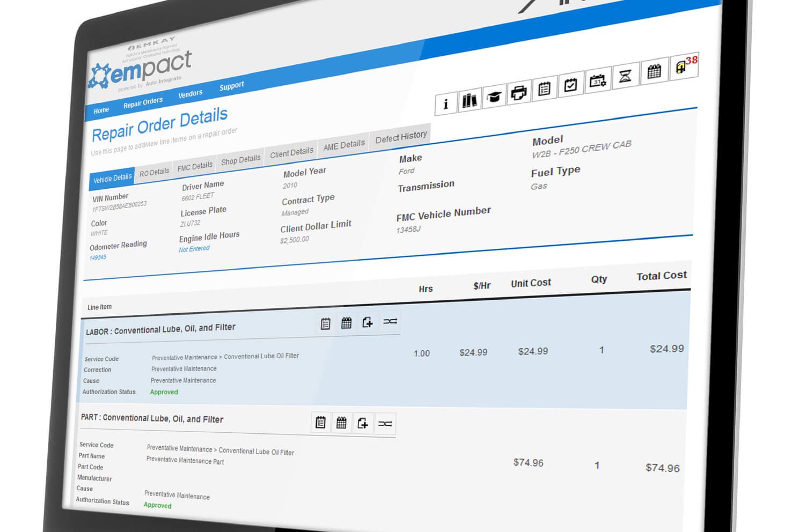
Task: Add document icon on the LABOR line item
Action: (x=368, y=322)
